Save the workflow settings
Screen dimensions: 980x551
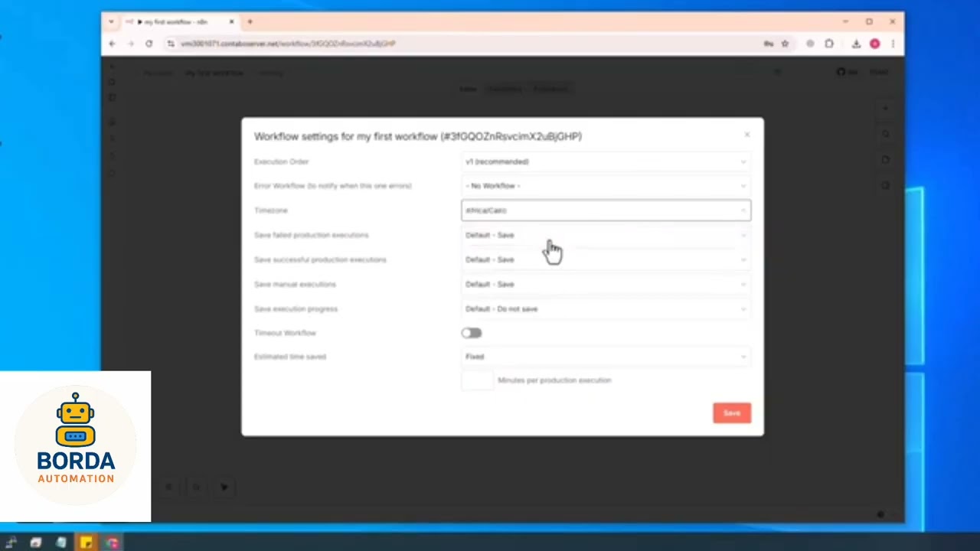coord(732,413)
